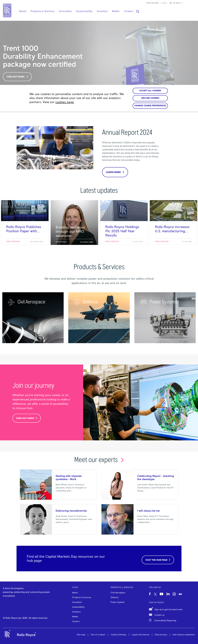
Task: Open the LinkedIn icon in footer
Action: pyautogui.click(x=168, y=594)
